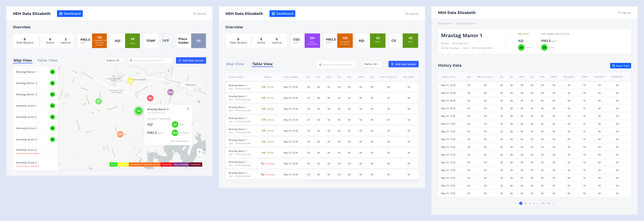The image size is (644, 221).
Task: Go to next page of history data
Action: (x=554, y=203)
